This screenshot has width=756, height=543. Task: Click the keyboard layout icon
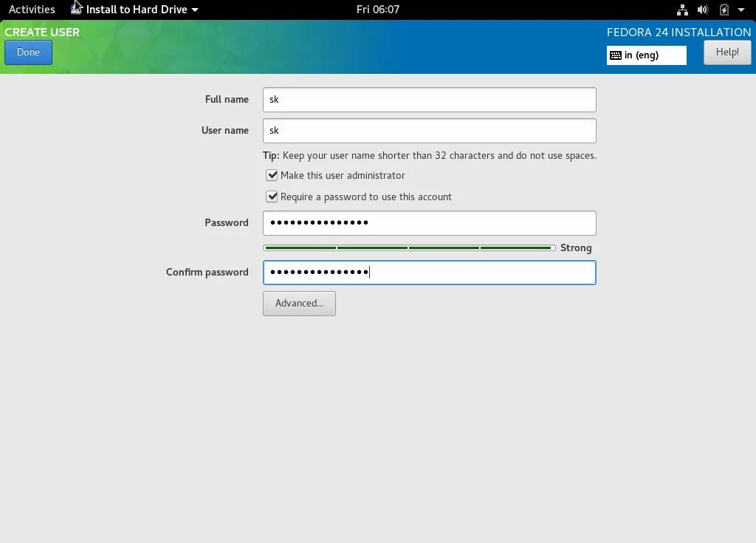pos(616,55)
